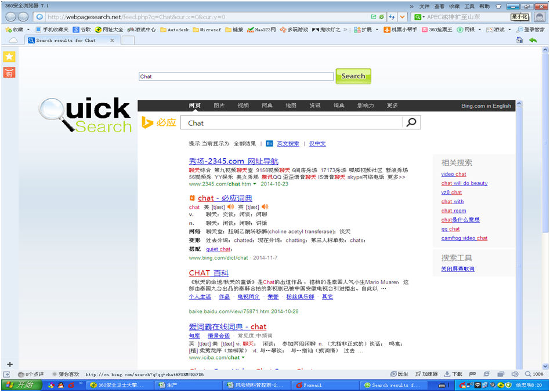This screenshot has width=550, height=392.
Task: Click related search video chat
Action: [x=454, y=175]
